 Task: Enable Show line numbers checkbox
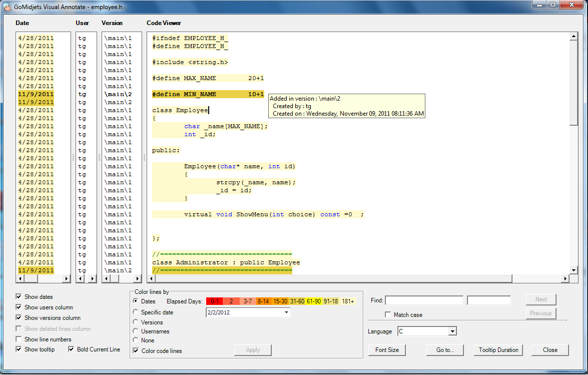point(19,339)
